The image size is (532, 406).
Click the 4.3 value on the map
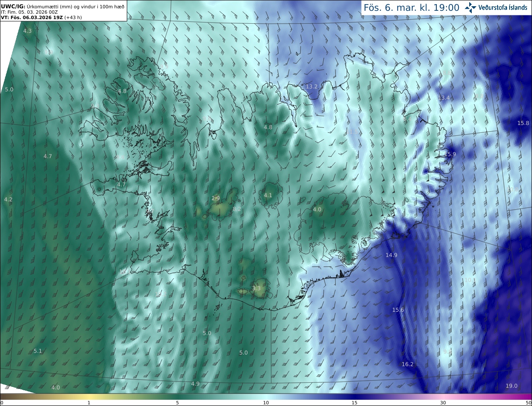(x=27, y=31)
